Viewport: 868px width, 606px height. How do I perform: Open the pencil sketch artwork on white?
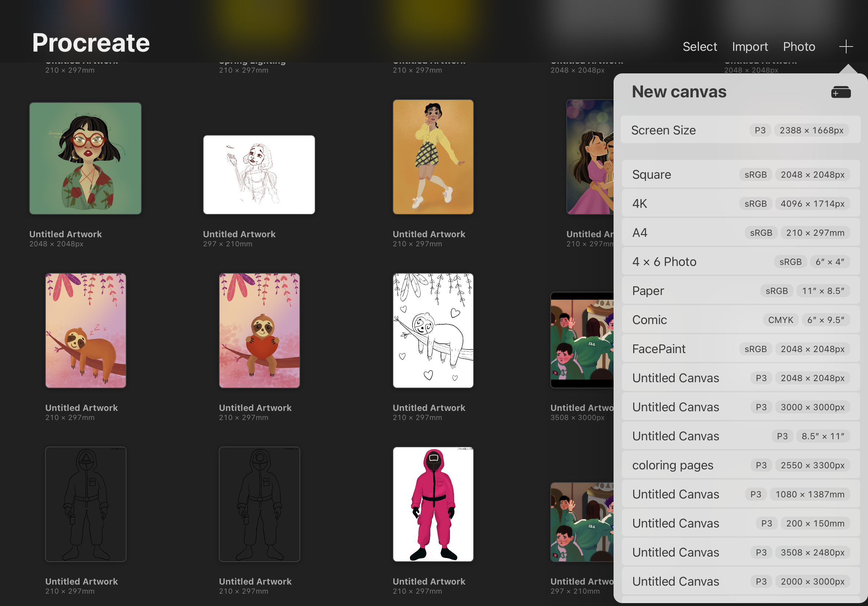click(259, 174)
